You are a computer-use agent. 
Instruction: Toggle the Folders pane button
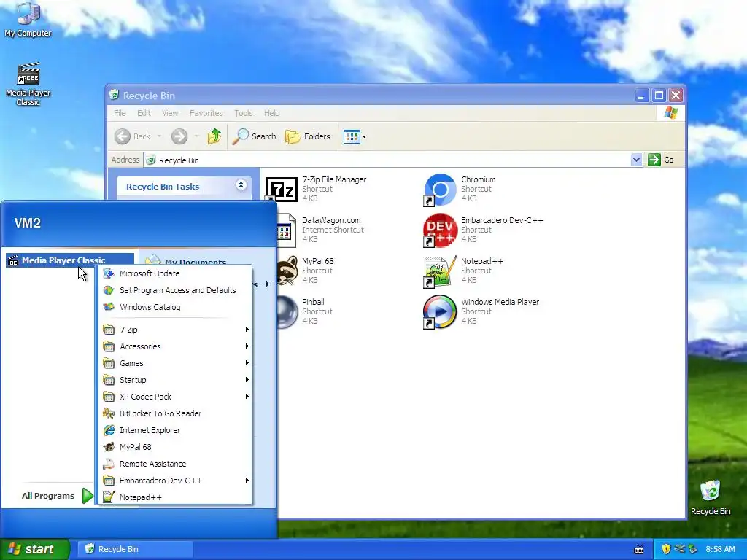pyautogui.click(x=307, y=136)
